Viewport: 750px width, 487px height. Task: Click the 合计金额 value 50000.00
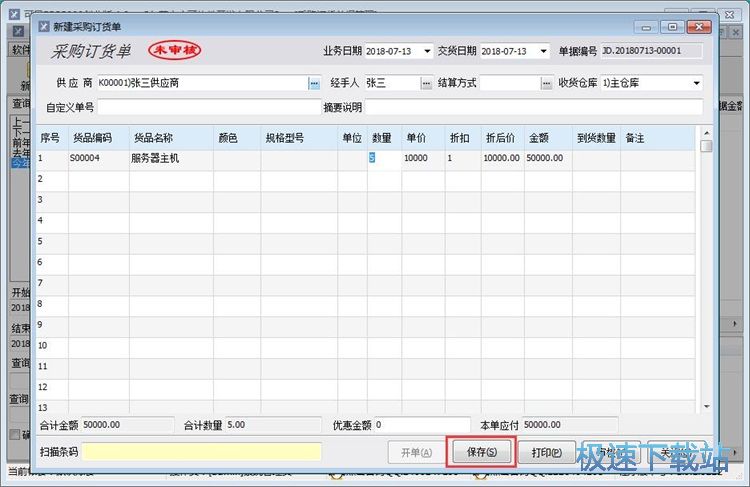coord(127,425)
